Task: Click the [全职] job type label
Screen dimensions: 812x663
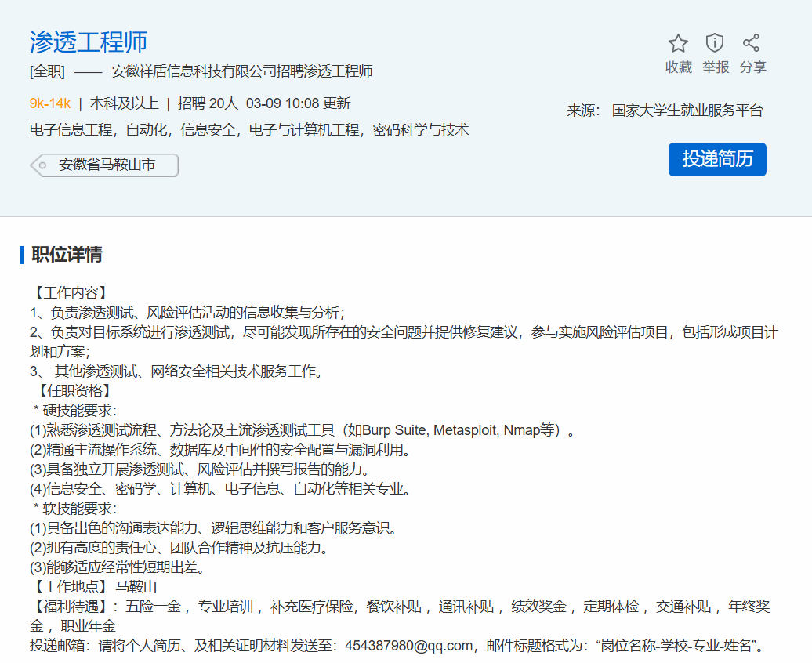Action: pyautogui.click(x=47, y=72)
